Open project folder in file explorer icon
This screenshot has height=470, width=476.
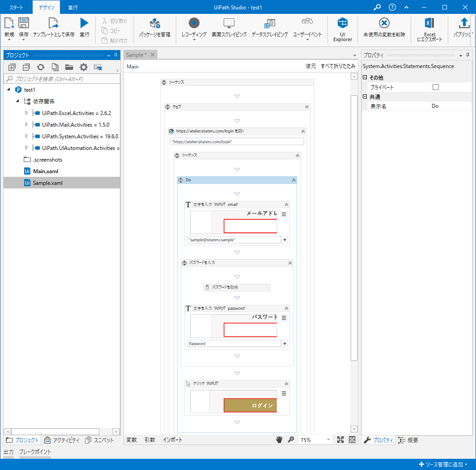coord(69,67)
